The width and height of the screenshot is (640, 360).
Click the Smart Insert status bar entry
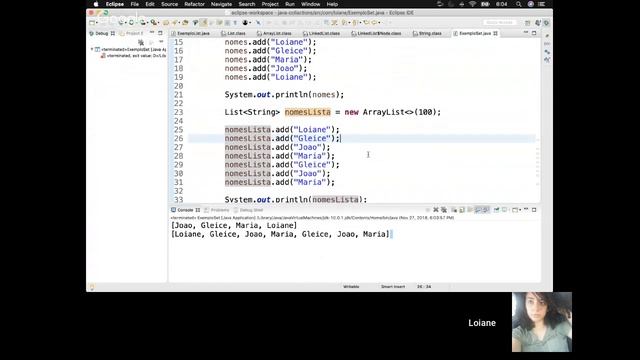pos(393,287)
